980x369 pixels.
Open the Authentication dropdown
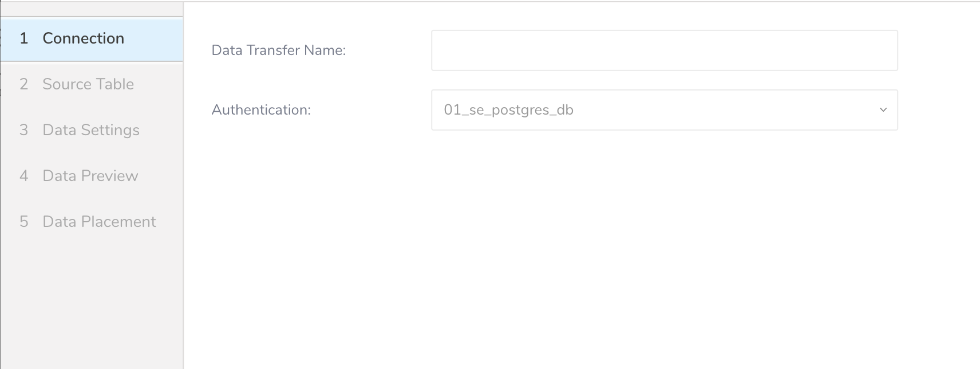point(664,110)
